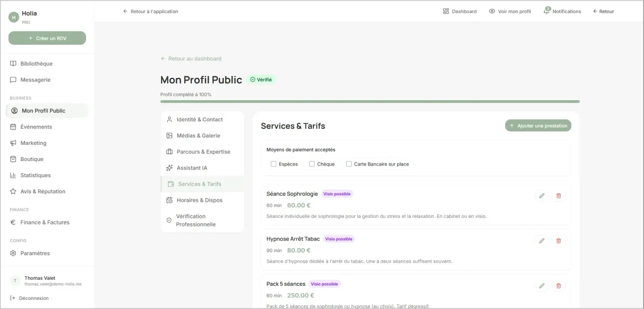
Task: Open the Parcours & Expertise section
Action: pyautogui.click(x=202, y=152)
